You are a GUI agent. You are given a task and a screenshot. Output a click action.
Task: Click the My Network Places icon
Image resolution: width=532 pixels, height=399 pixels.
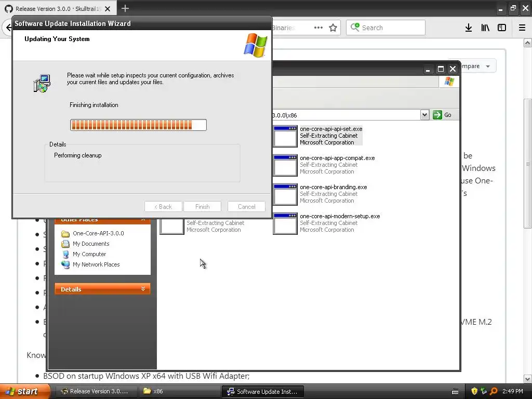(65, 264)
